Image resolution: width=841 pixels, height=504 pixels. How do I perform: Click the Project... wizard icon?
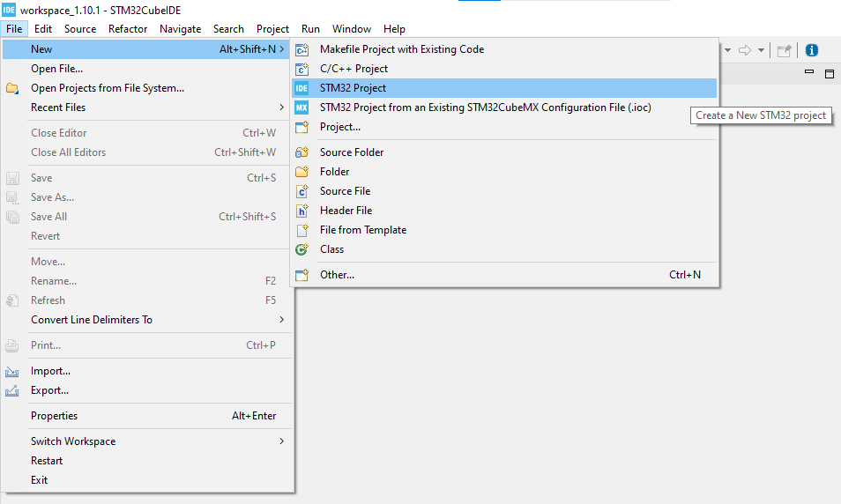coord(302,127)
